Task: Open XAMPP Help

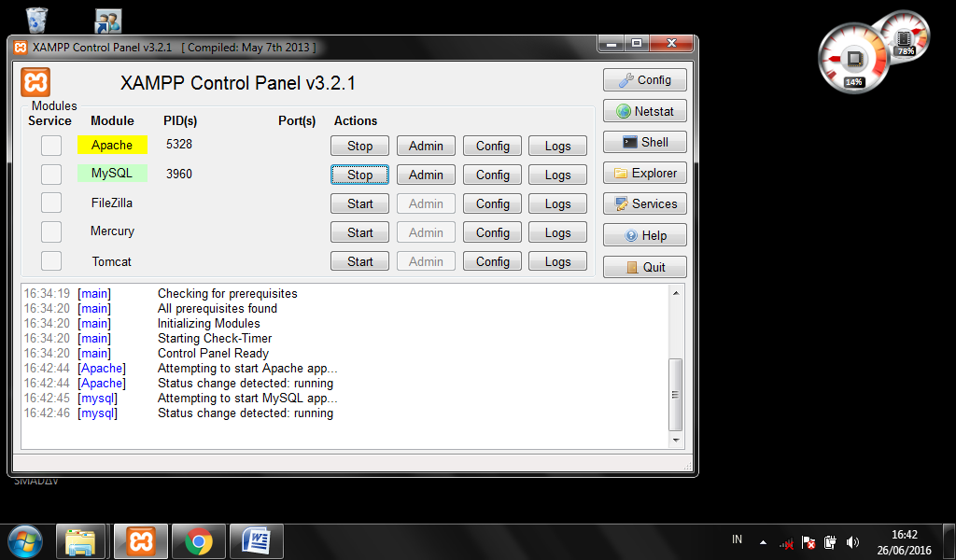Action: coord(643,234)
